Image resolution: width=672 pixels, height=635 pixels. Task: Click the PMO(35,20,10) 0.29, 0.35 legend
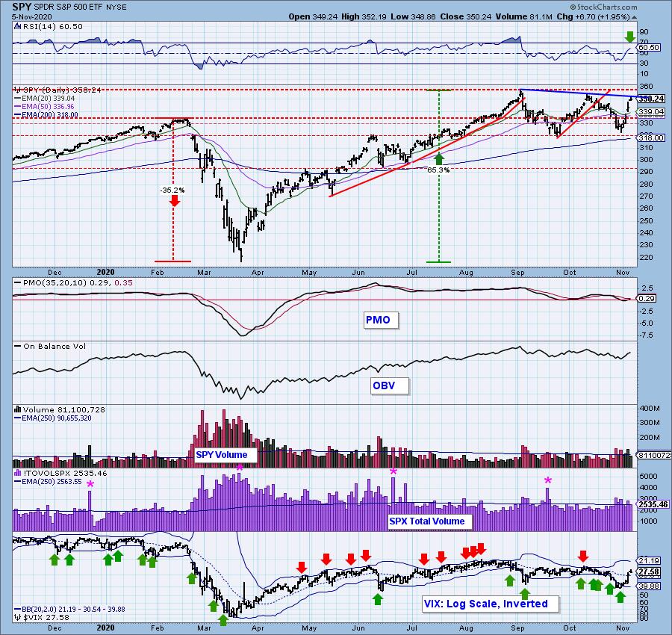click(x=73, y=283)
